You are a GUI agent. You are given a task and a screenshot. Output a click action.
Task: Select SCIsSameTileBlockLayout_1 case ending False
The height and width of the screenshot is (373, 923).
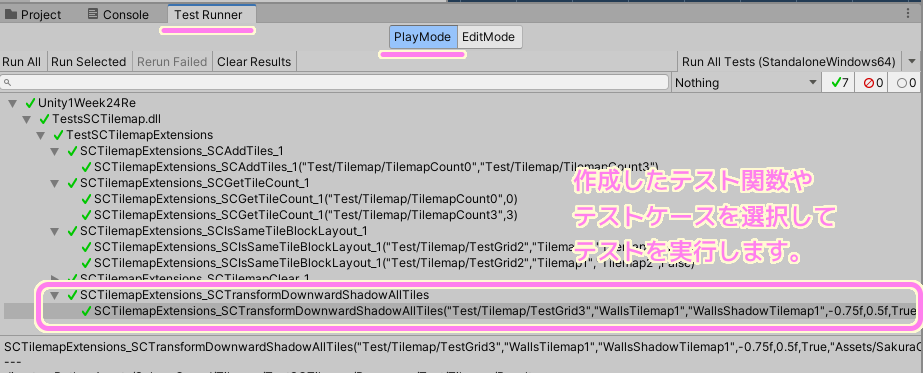tap(394, 262)
